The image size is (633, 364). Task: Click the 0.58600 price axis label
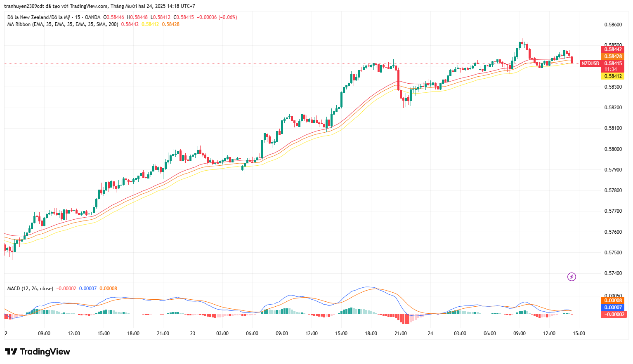point(613,25)
